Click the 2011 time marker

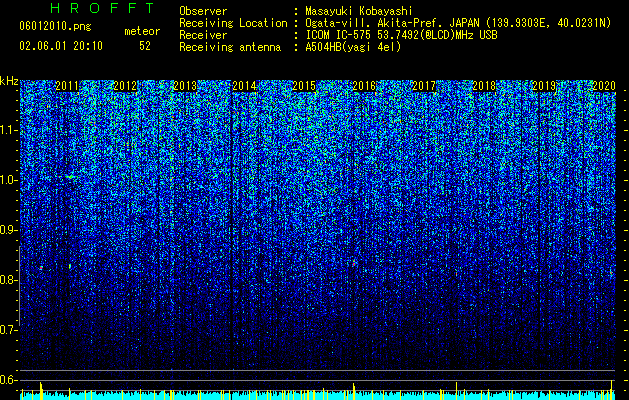(x=67, y=86)
